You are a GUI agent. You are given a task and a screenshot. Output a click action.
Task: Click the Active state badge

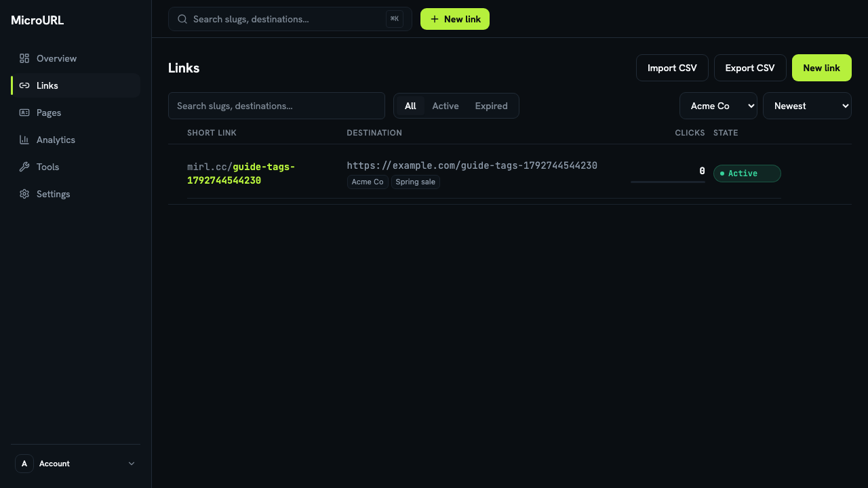click(x=747, y=174)
